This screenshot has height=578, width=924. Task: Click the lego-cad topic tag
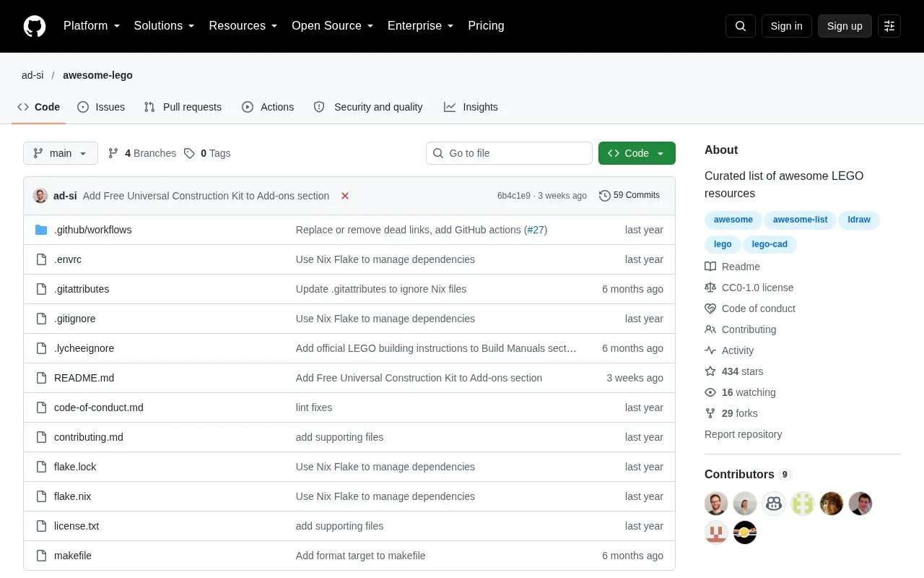770,244
